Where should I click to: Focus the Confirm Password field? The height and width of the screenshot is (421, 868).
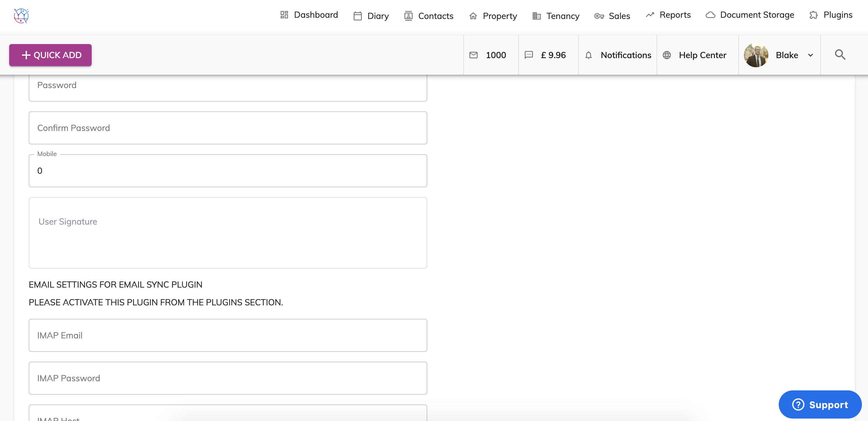click(x=228, y=128)
